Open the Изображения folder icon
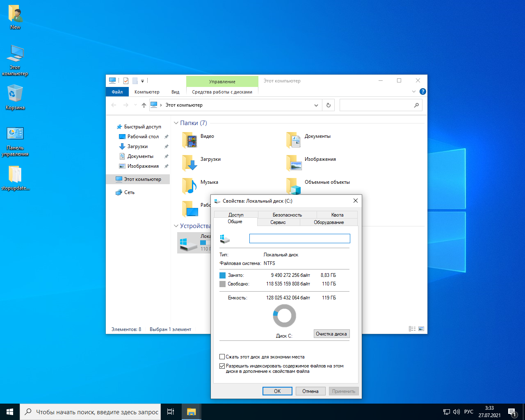The width and height of the screenshot is (525, 420). [x=294, y=163]
